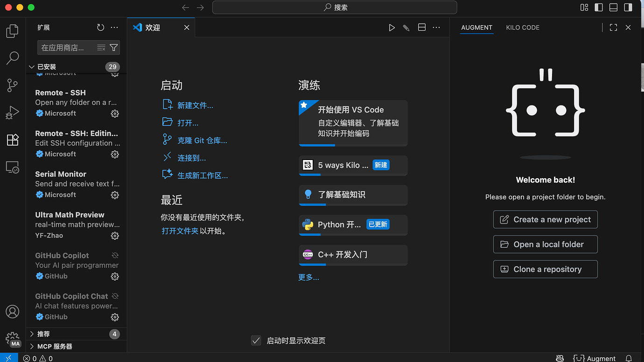Open the Search view in activity bar
The height and width of the screenshot is (362, 644).
[13, 58]
